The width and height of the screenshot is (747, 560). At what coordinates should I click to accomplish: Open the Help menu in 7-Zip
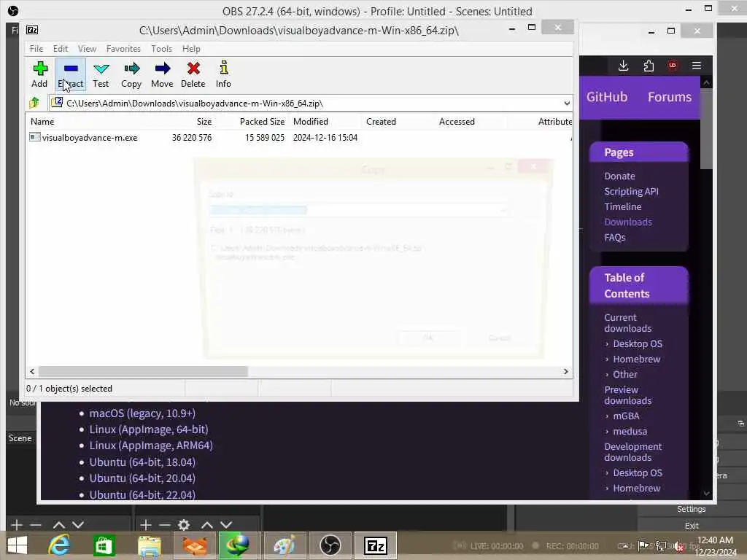click(191, 49)
